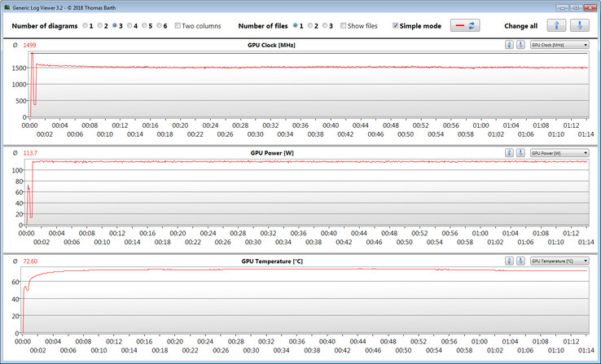Image resolution: width=601 pixels, height=364 pixels.
Task: Click down arrow beside GPU Power dropdown
Action: click(520, 152)
